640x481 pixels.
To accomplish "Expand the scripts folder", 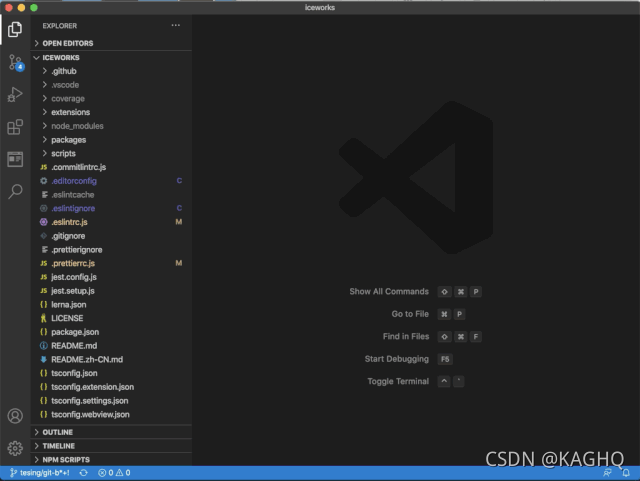I will coord(111,154).
